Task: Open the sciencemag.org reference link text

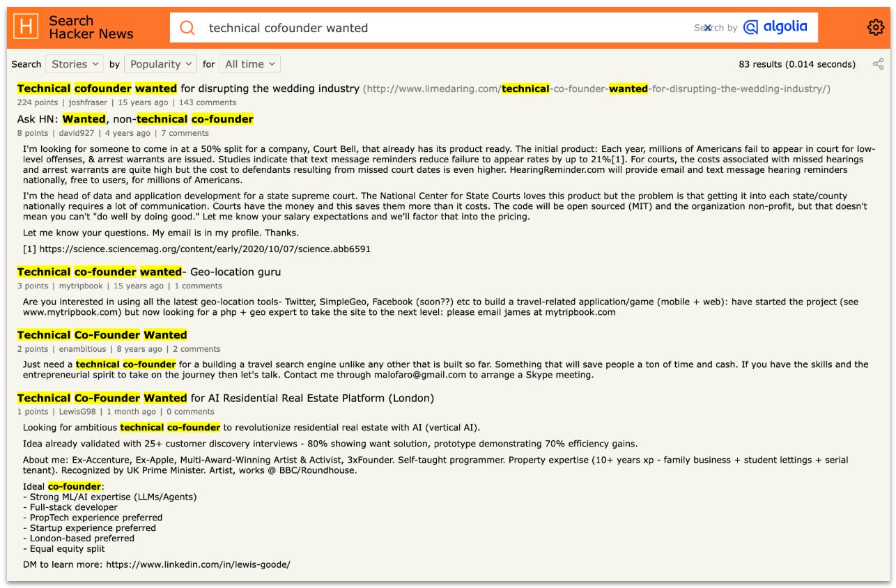Action: pyautogui.click(x=205, y=249)
